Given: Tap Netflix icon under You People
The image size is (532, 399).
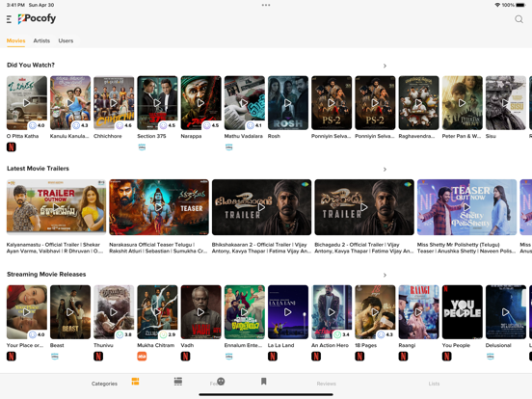Looking at the screenshot, I should coord(446,357).
